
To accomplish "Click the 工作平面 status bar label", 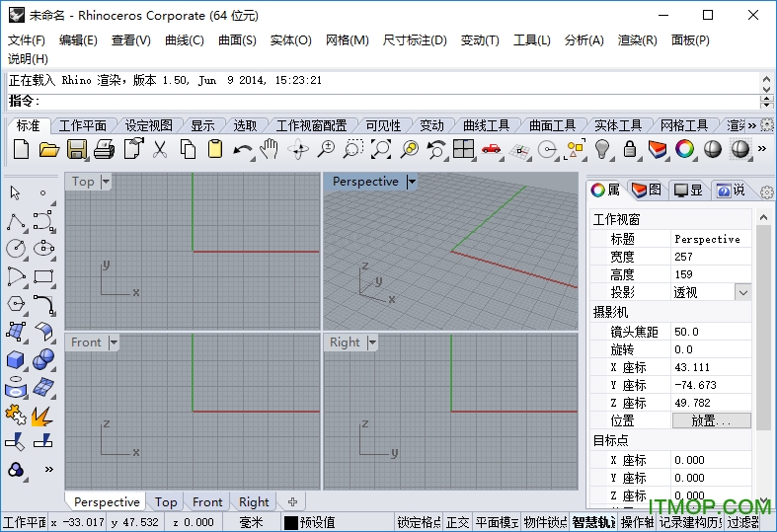I will coord(25,522).
